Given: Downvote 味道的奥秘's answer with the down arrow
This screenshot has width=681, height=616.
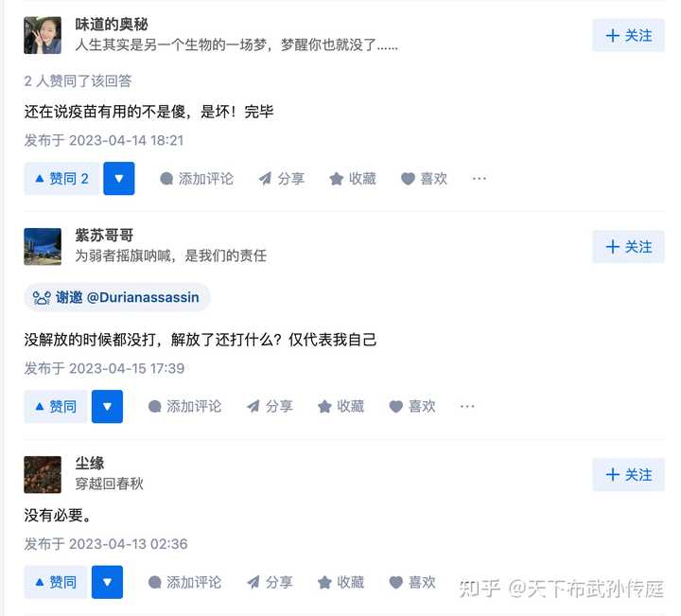Looking at the screenshot, I should click(x=119, y=179).
